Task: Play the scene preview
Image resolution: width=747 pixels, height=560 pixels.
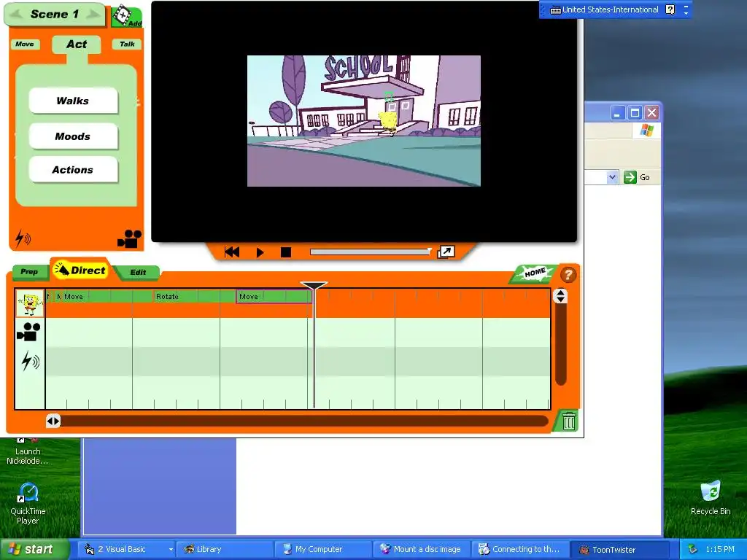Action: point(260,252)
